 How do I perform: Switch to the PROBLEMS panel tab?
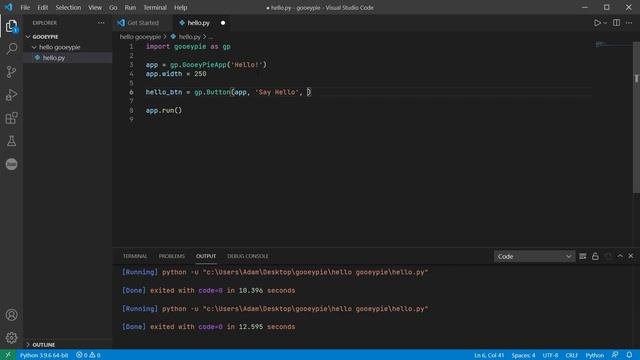point(171,256)
